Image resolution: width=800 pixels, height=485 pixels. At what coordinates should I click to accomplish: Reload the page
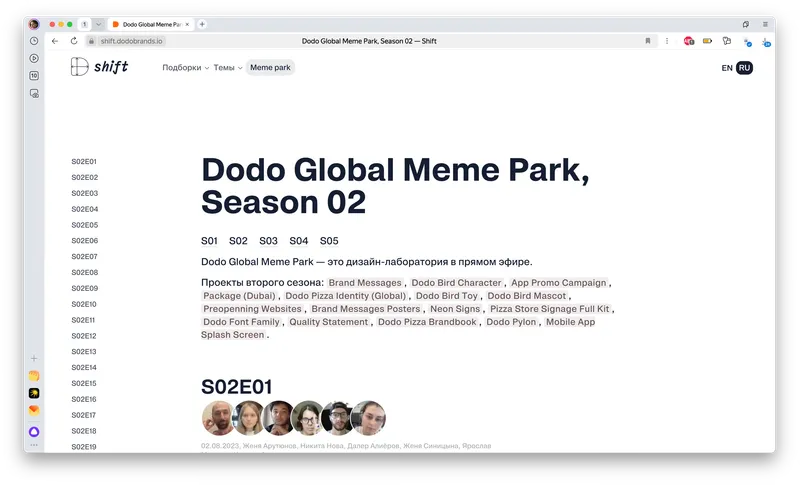coord(74,41)
